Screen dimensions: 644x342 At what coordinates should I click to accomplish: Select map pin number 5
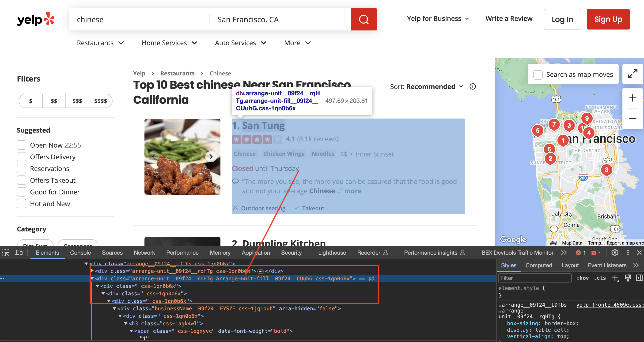(x=538, y=131)
